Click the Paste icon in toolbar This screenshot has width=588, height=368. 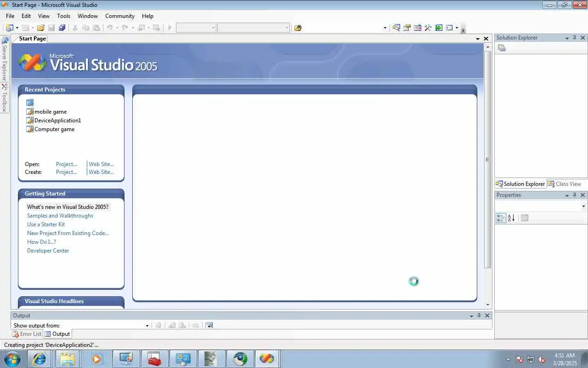pyautogui.click(x=96, y=28)
